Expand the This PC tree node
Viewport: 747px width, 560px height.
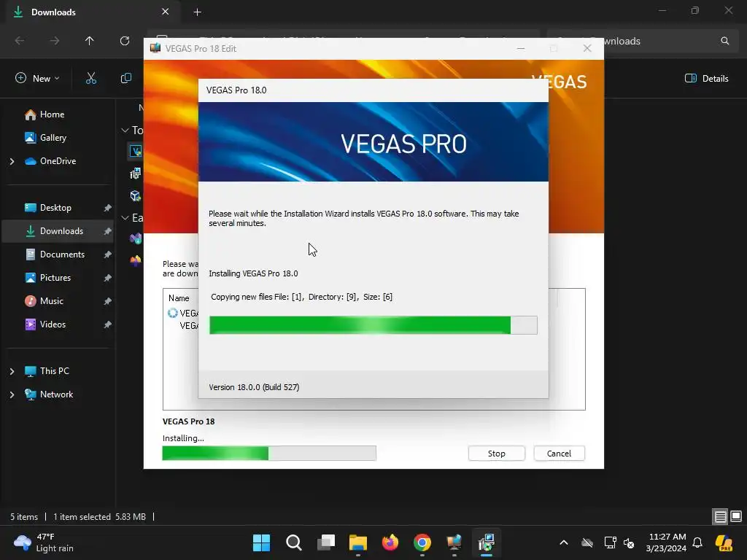12,371
